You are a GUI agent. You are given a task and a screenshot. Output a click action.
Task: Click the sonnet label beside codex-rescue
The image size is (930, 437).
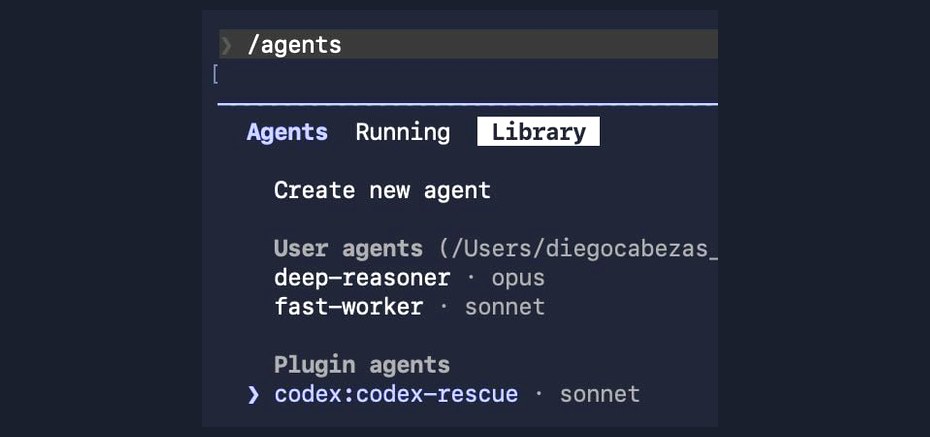click(x=600, y=394)
